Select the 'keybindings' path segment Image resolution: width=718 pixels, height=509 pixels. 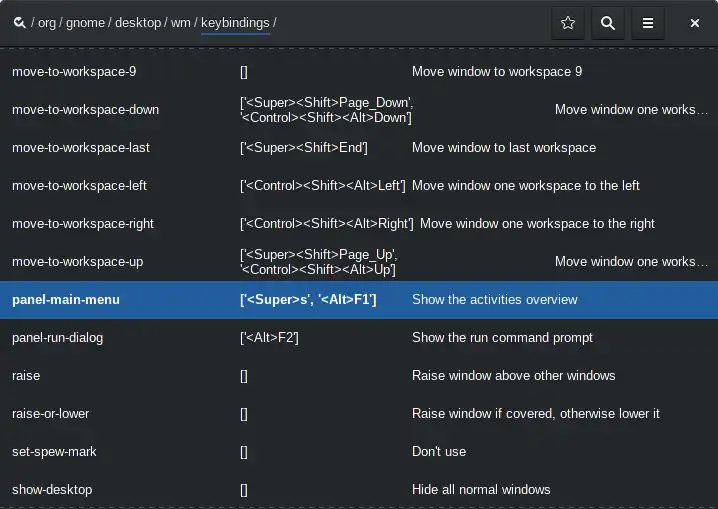235,22
